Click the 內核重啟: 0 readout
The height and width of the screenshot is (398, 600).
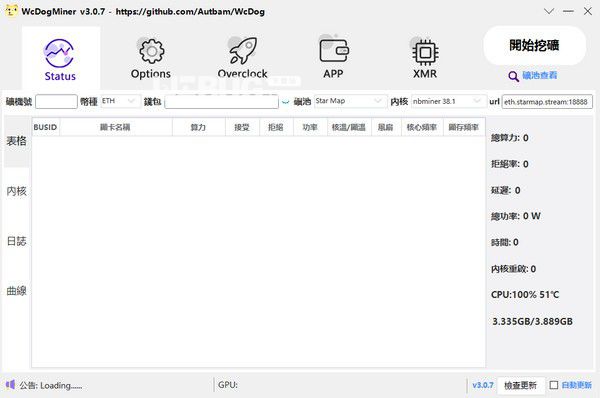514,269
